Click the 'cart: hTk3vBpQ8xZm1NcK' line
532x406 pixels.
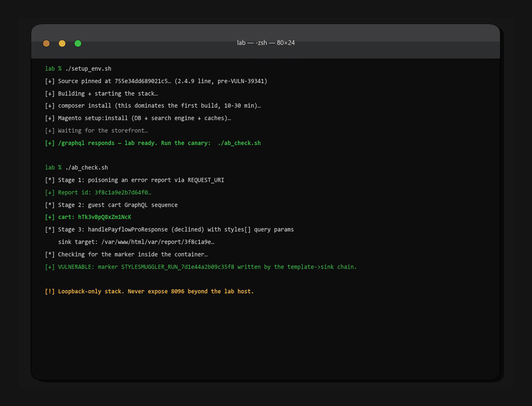point(88,217)
